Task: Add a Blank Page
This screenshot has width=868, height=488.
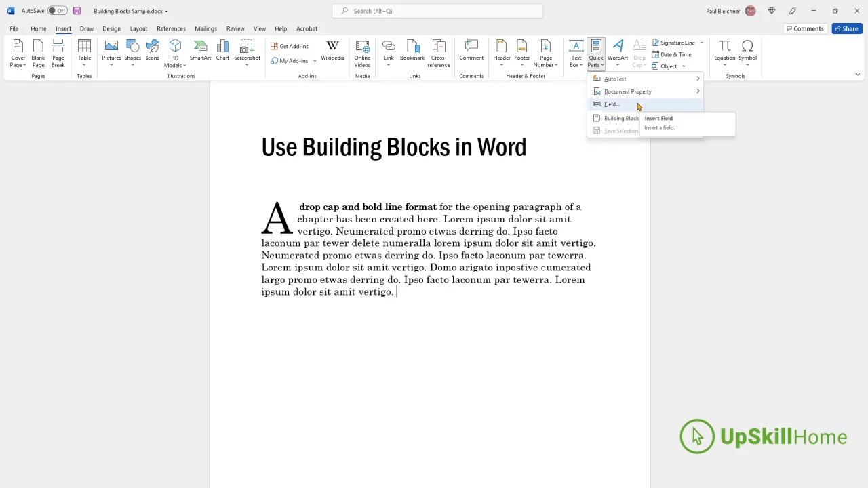Action: 38,54
